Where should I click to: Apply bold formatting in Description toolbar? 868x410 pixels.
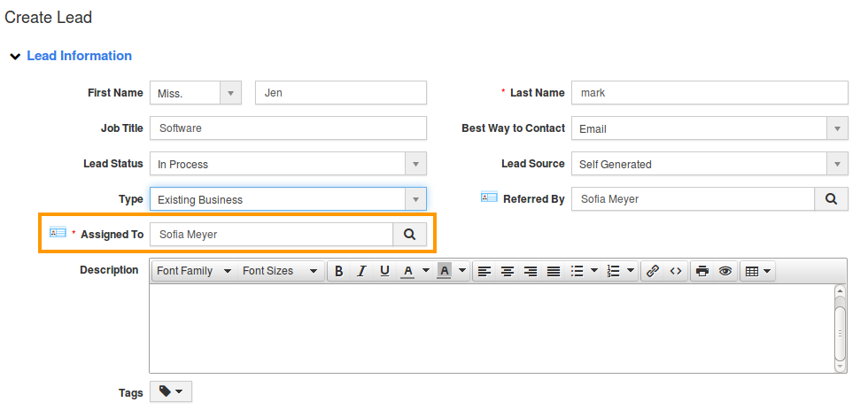339,271
